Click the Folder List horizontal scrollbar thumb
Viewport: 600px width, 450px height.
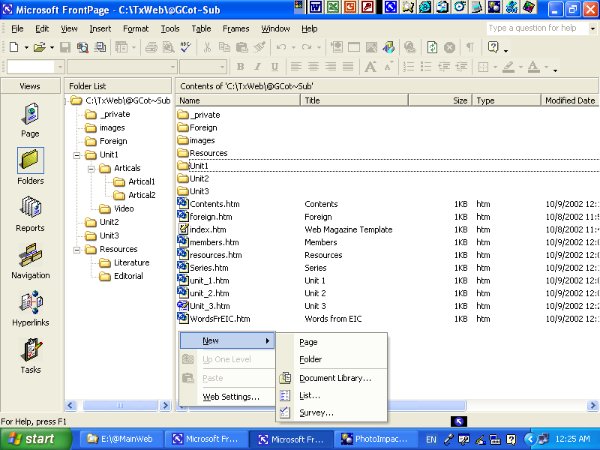click(120, 405)
